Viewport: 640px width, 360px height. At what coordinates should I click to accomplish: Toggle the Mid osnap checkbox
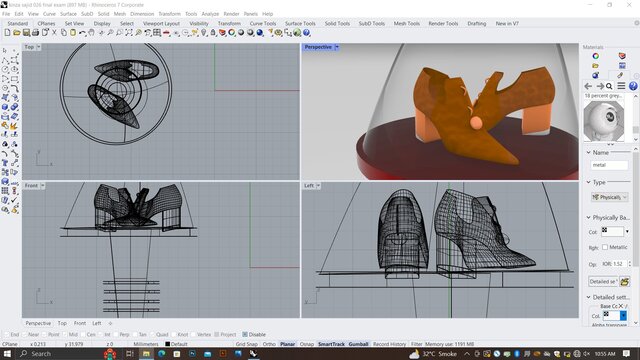(66, 334)
